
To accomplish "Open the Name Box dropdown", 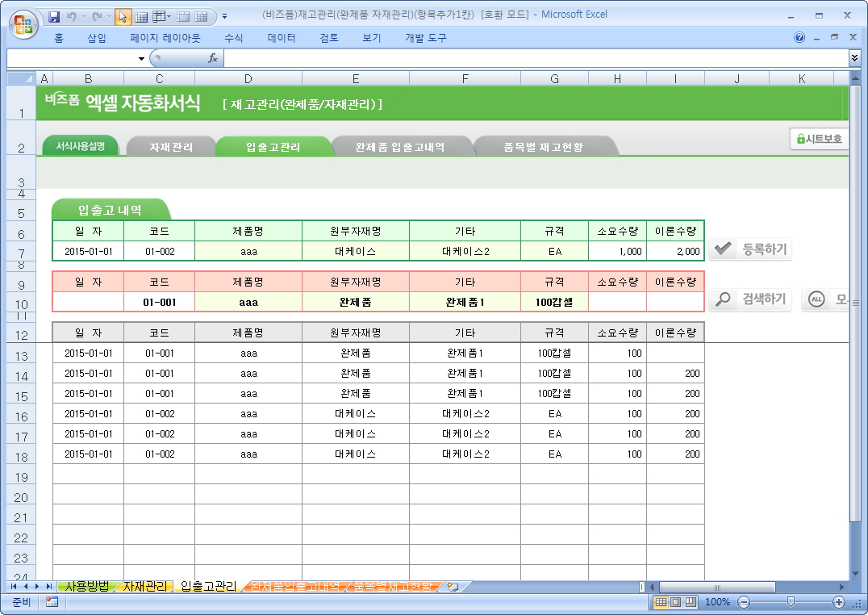I will 141,58.
